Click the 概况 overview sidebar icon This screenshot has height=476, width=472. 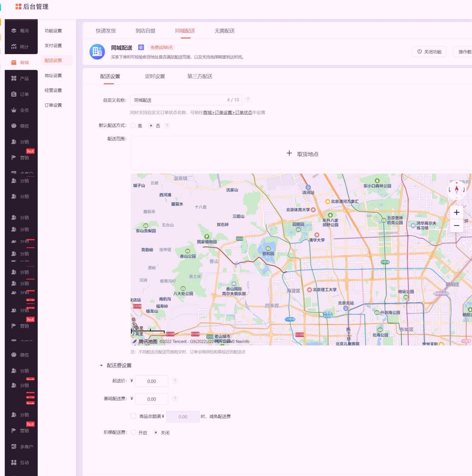pyautogui.click(x=14, y=31)
